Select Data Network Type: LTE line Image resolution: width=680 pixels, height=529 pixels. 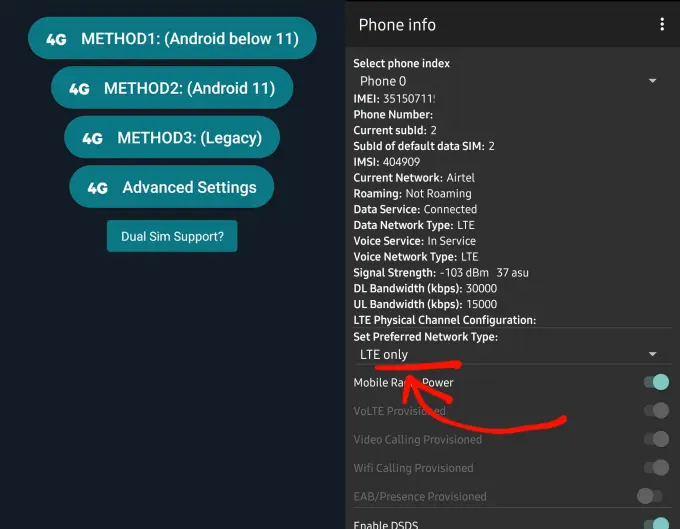pyautogui.click(x=414, y=225)
